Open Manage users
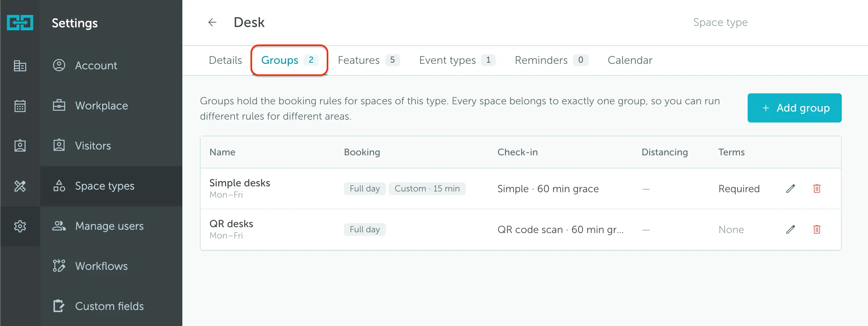 pyautogui.click(x=111, y=226)
